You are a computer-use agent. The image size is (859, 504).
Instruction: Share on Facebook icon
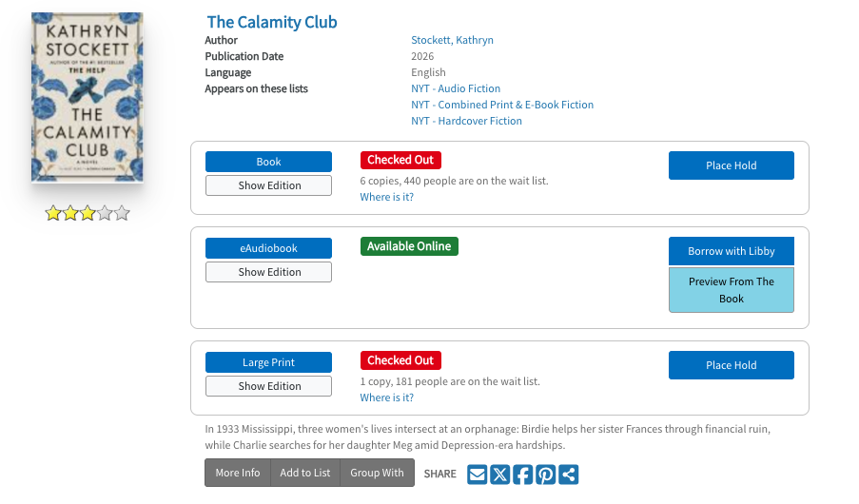(522, 475)
